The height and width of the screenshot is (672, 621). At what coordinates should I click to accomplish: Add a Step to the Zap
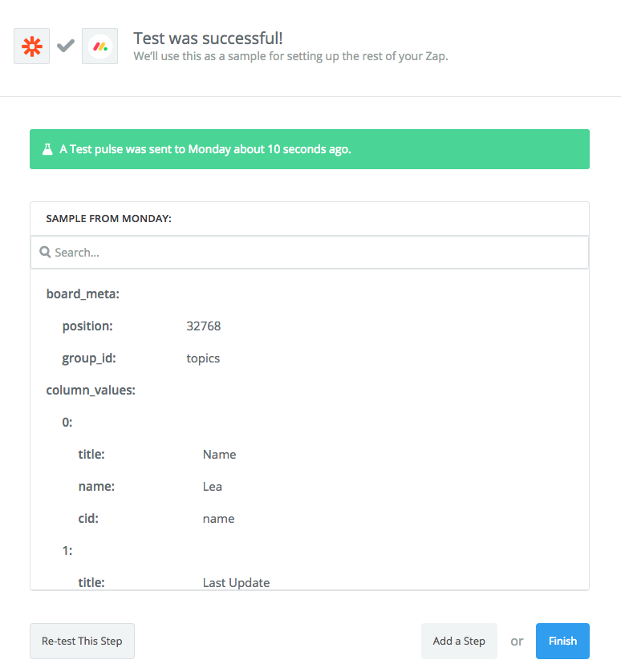pos(459,642)
